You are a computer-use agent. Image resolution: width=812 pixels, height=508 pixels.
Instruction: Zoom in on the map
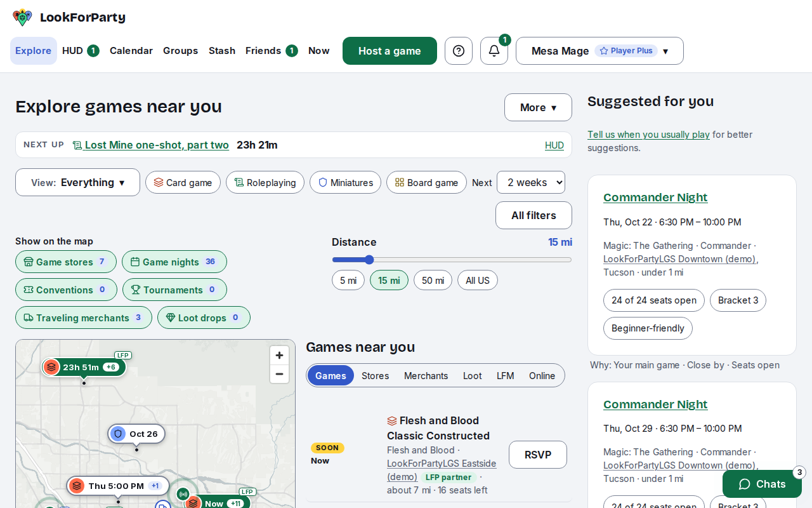(279, 356)
